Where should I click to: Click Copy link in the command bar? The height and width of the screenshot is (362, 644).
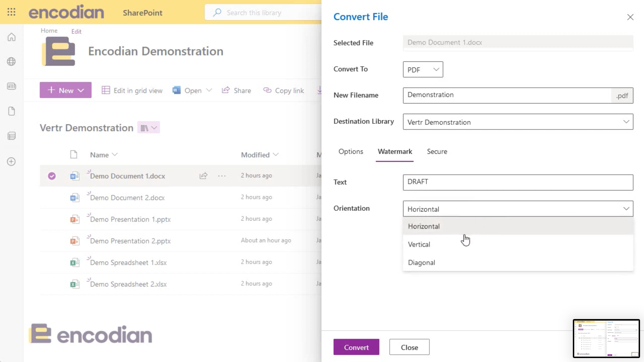click(x=283, y=90)
